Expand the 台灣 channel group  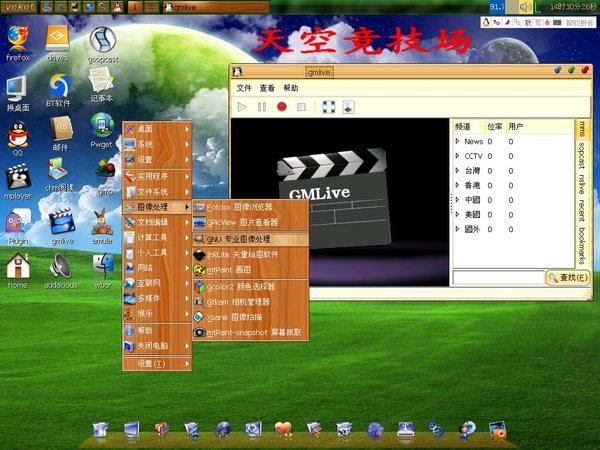(x=457, y=171)
